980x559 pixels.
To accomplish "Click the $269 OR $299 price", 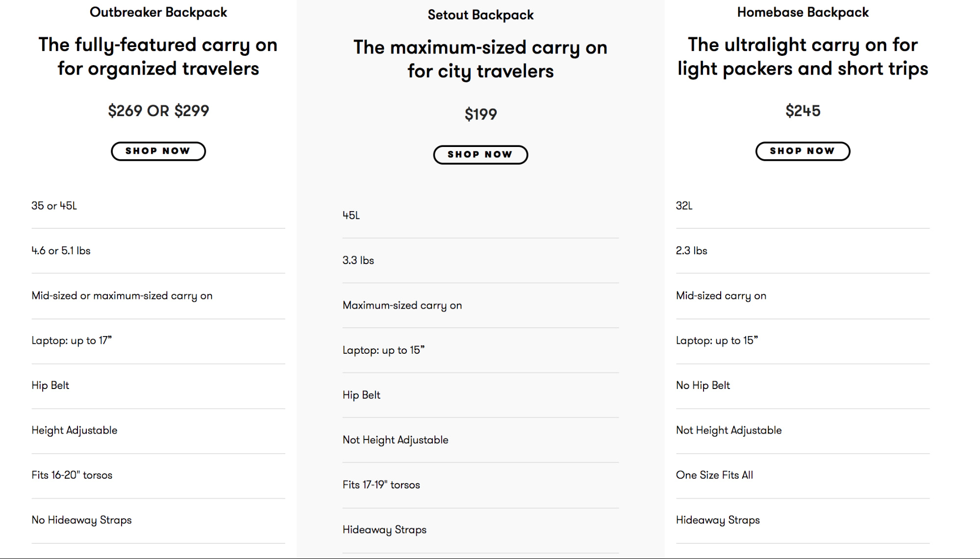I will pyautogui.click(x=158, y=111).
